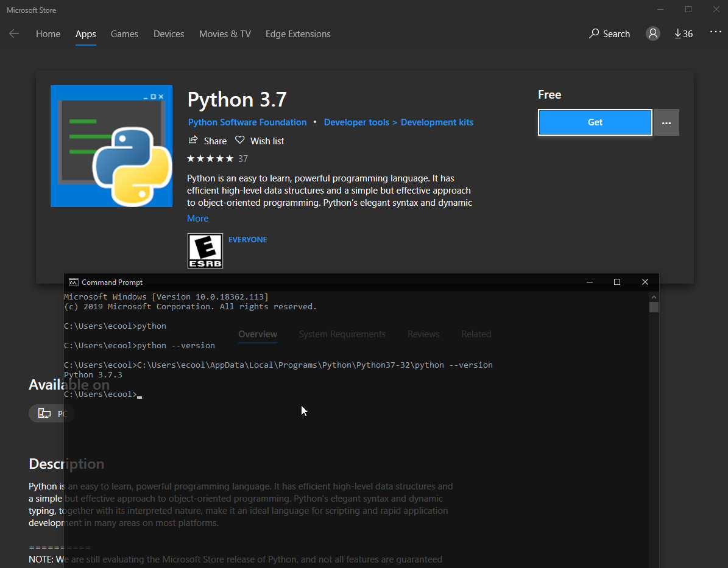Expand description with the More link
Image resolution: width=728 pixels, height=568 pixels.
(x=197, y=219)
